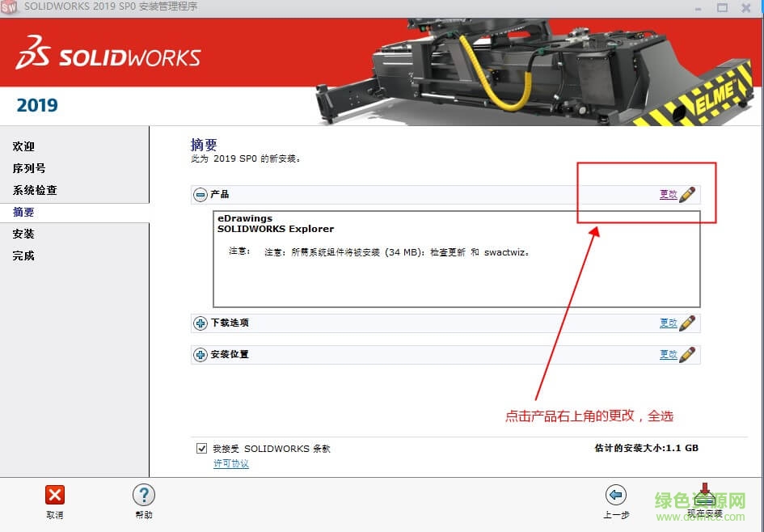The image size is (764, 532).
Task: Click the pencil icon beside 安装位置 更改
Action: (687, 355)
